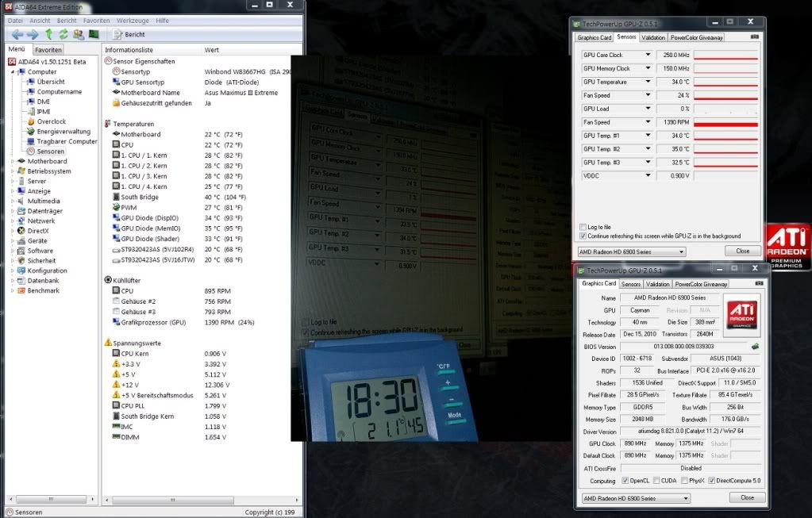Click the camera icon in the GPU-Z Graphics Card window

click(759, 283)
